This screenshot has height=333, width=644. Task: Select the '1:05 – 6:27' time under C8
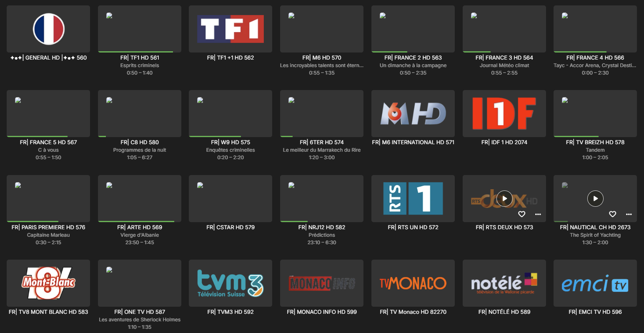click(x=140, y=158)
